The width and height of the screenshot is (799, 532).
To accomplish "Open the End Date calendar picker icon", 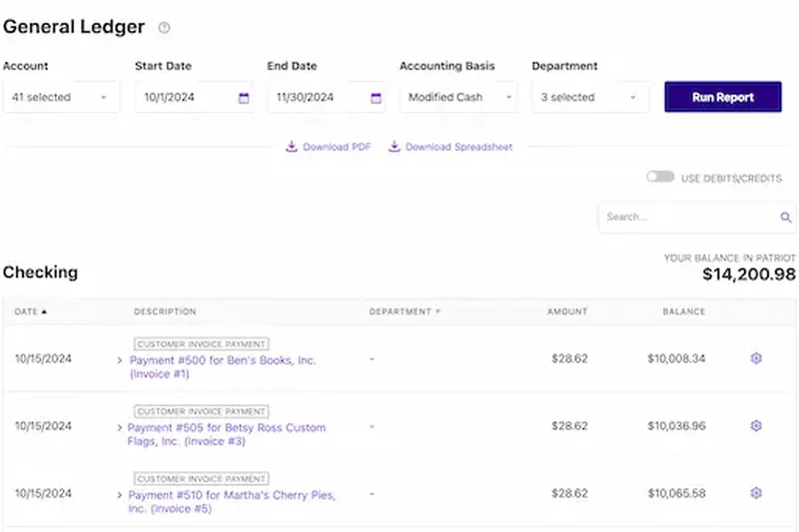I will coord(377,98).
